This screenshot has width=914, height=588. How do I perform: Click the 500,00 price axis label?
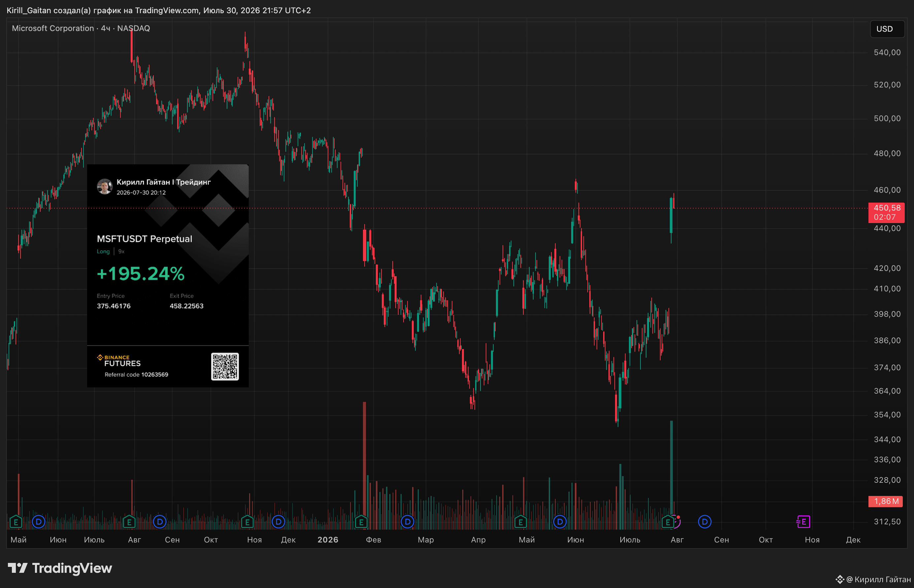pyautogui.click(x=887, y=118)
